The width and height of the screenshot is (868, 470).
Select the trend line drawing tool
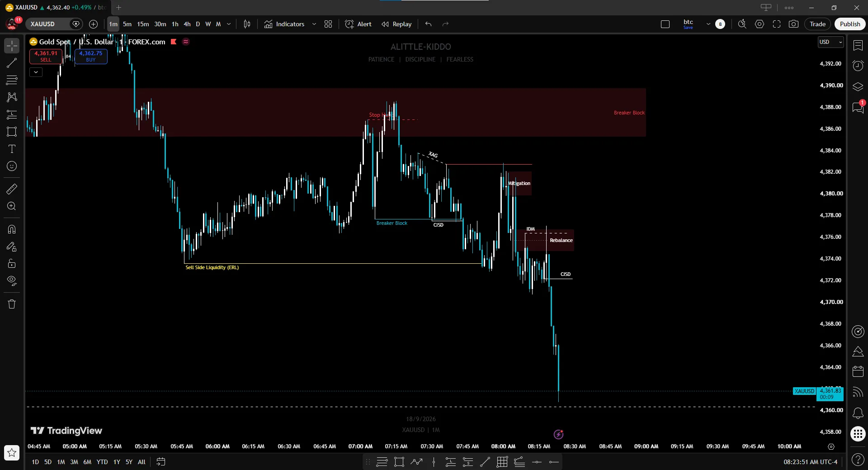point(12,63)
